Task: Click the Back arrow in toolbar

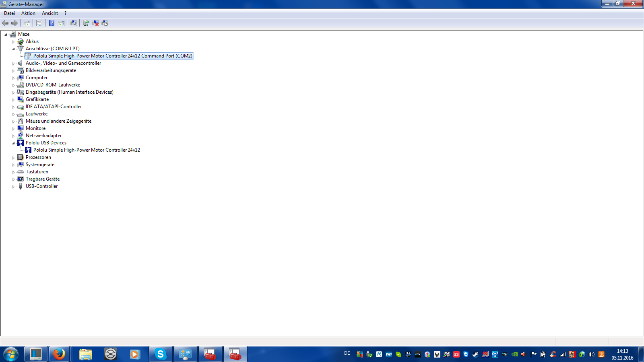Action: 5,23
